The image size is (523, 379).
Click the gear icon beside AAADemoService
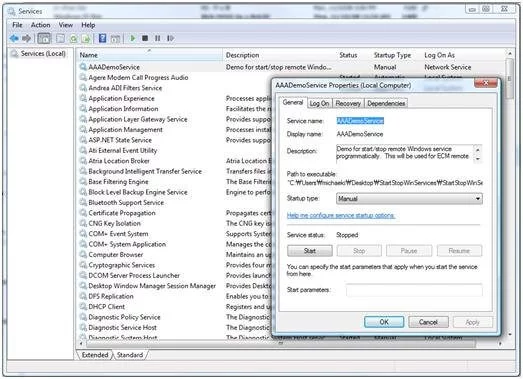tap(83, 67)
